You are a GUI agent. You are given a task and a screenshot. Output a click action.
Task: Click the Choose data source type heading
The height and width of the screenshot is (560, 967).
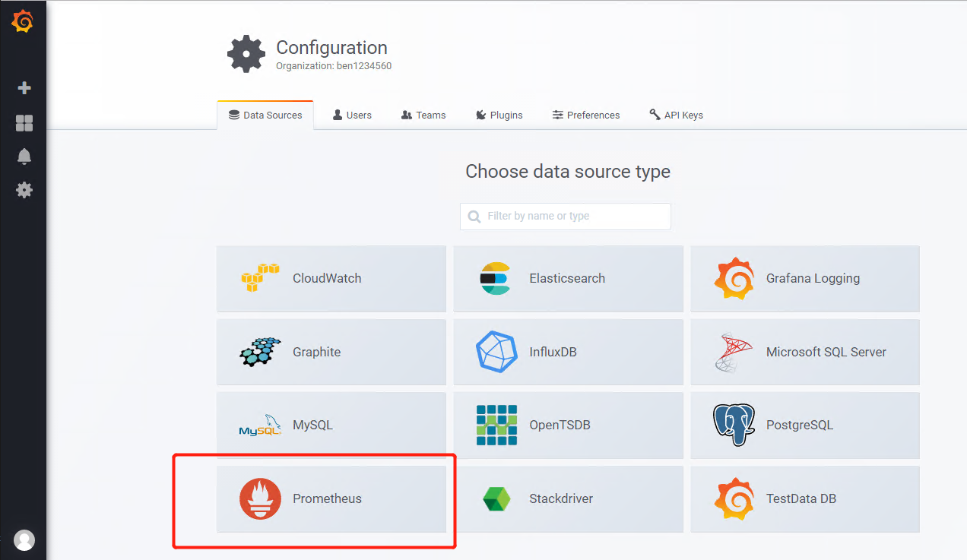pos(568,172)
